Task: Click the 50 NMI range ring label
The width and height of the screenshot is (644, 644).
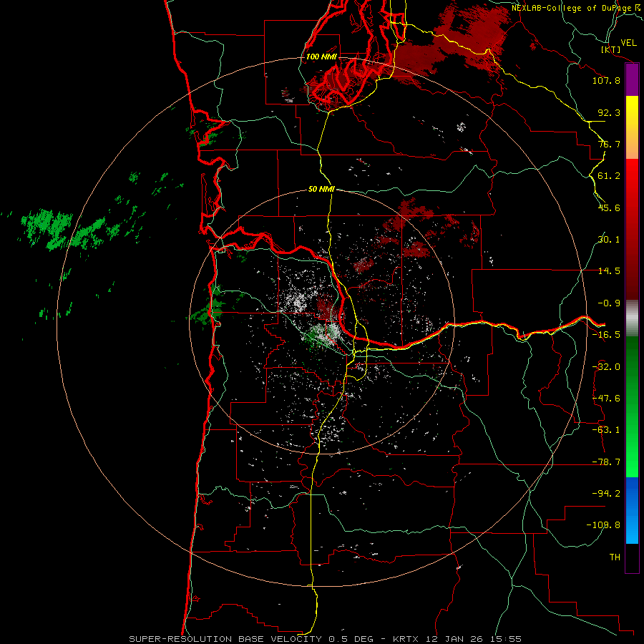Action: click(x=321, y=190)
